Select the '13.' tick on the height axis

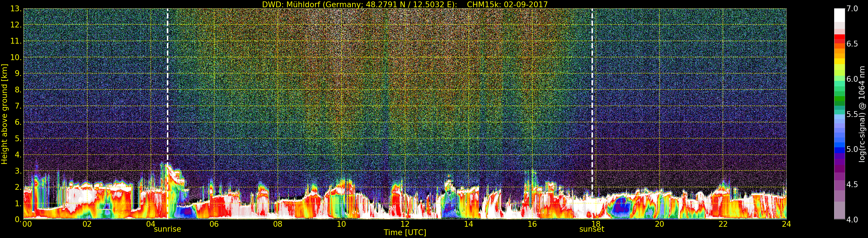[x=16, y=9]
